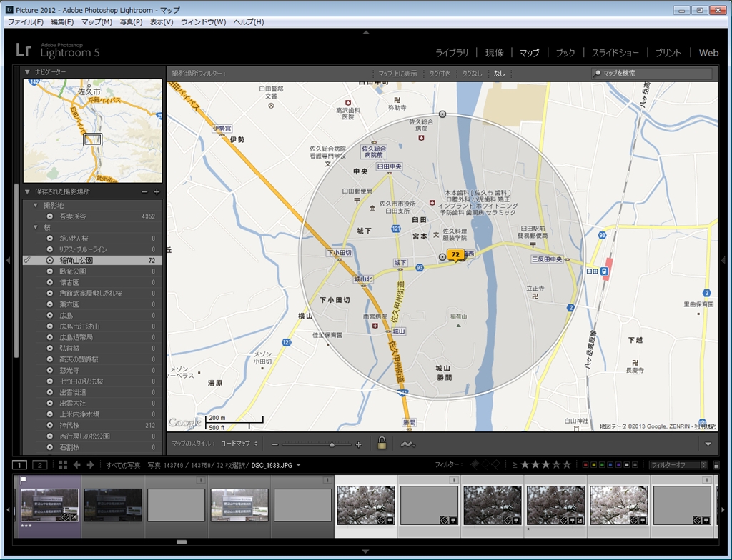Select the マップ上に表示 filter

(x=397, y=74)
